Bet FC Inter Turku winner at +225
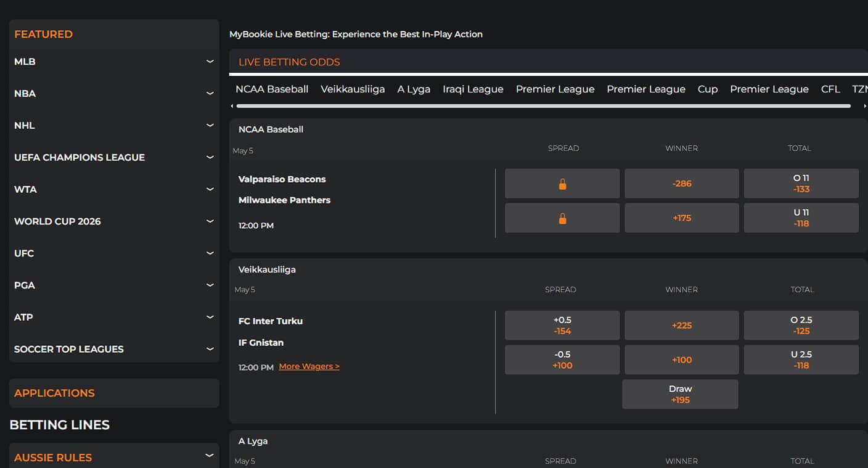The width and height of the screenshot is (868, 468). click(x=682, y=326)
